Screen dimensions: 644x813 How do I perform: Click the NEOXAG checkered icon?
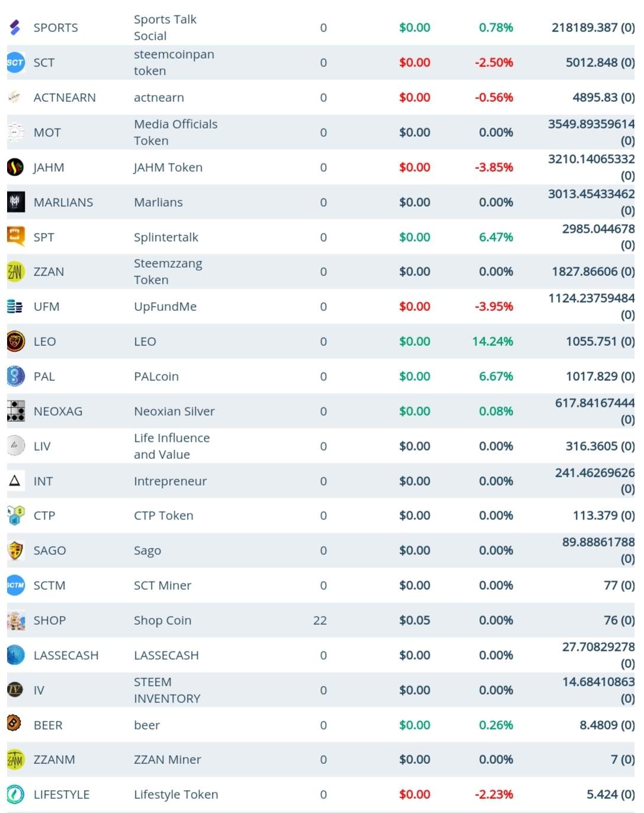pyautogui.click(x=15, y=410)
